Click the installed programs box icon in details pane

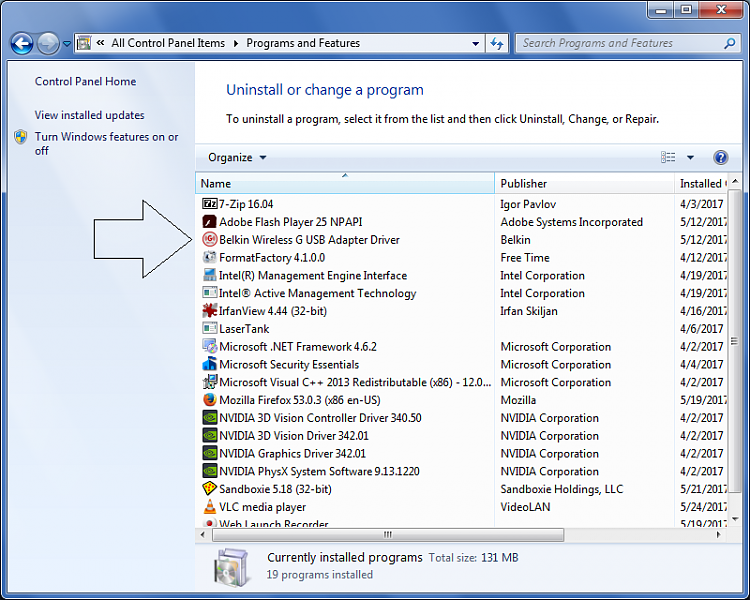pos(232,568)
